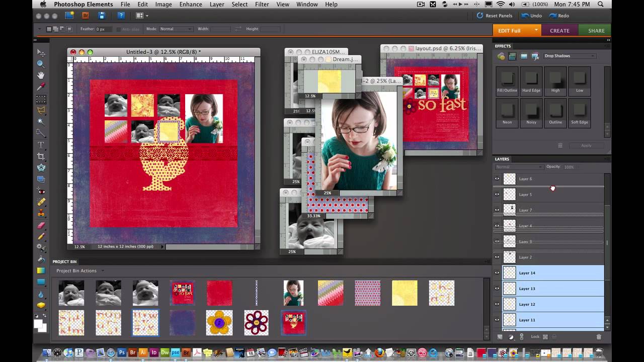Hide Layer 12 using its eye icon

(497, 304)
